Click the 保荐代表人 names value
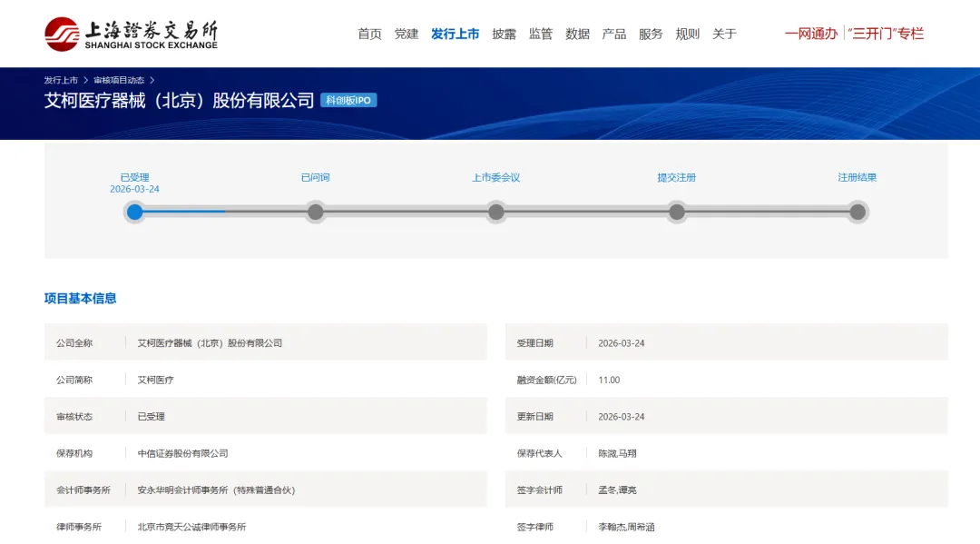This screenshot has height=544, width=980. (x=618, y=453)
